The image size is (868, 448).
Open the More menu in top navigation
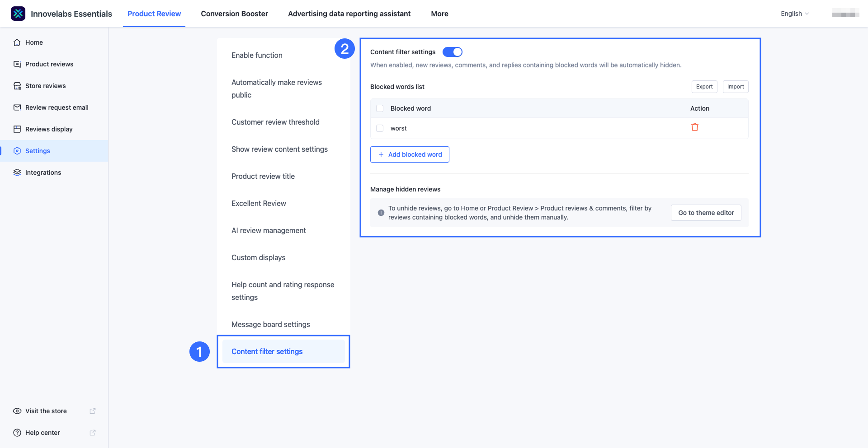(x=439, y=14)
